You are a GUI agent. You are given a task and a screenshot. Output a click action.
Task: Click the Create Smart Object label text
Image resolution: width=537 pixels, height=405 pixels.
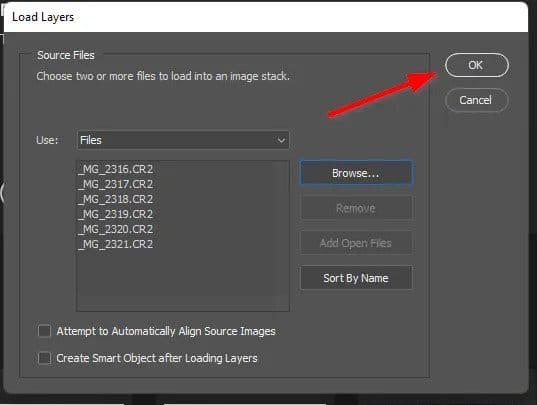pos(157,358)
